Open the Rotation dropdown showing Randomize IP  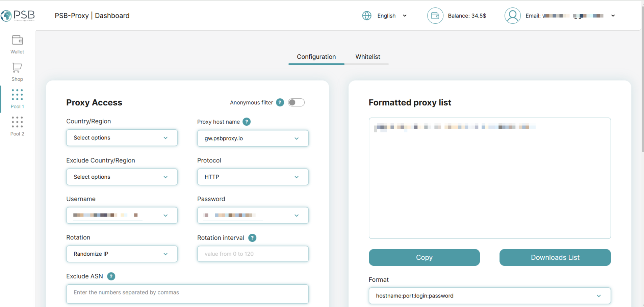tap(122, 254)
